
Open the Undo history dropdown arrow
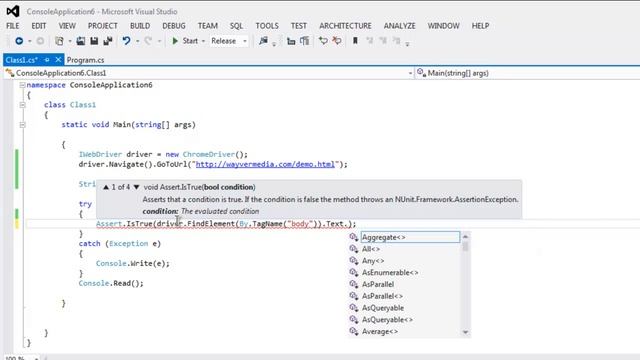click(138, 41)
